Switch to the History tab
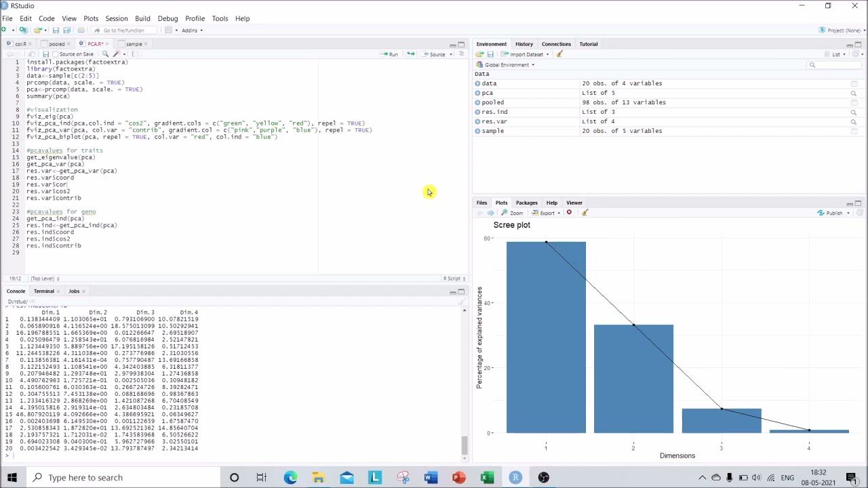Screen dimensions: 868x488 coord(524,44)
